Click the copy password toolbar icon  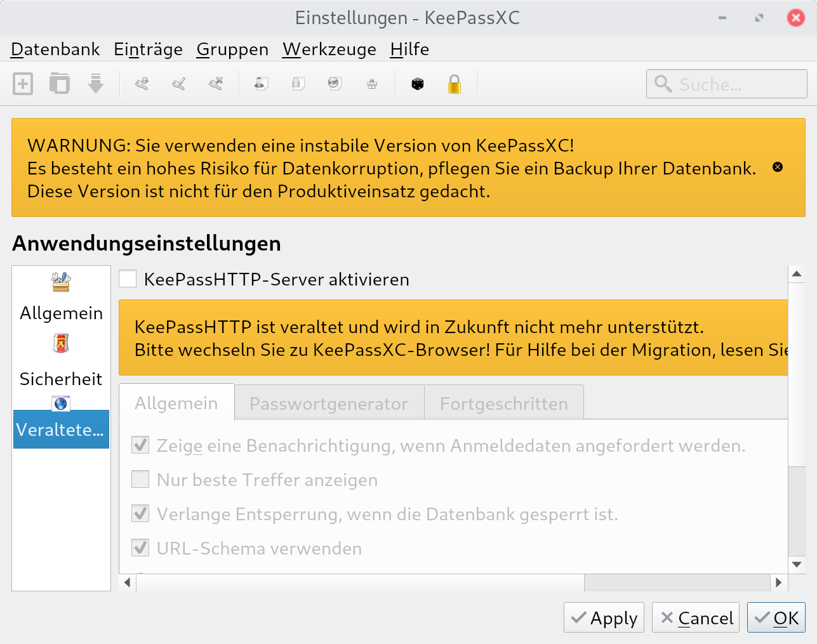click(x=298, y=83)
